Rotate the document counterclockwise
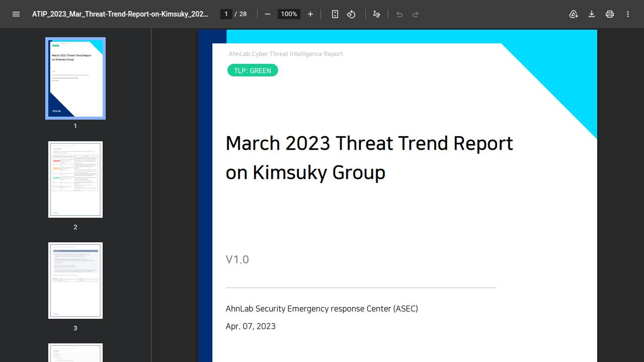The height and width of the screenshot is (362, 644). pyautogui.click(x=351, y=14)
